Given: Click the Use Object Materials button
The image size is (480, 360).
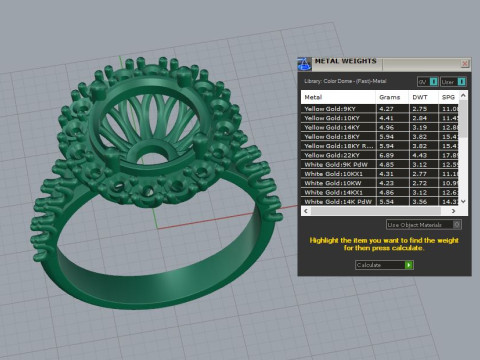Looking at the screenshot, I should point(424,225).
